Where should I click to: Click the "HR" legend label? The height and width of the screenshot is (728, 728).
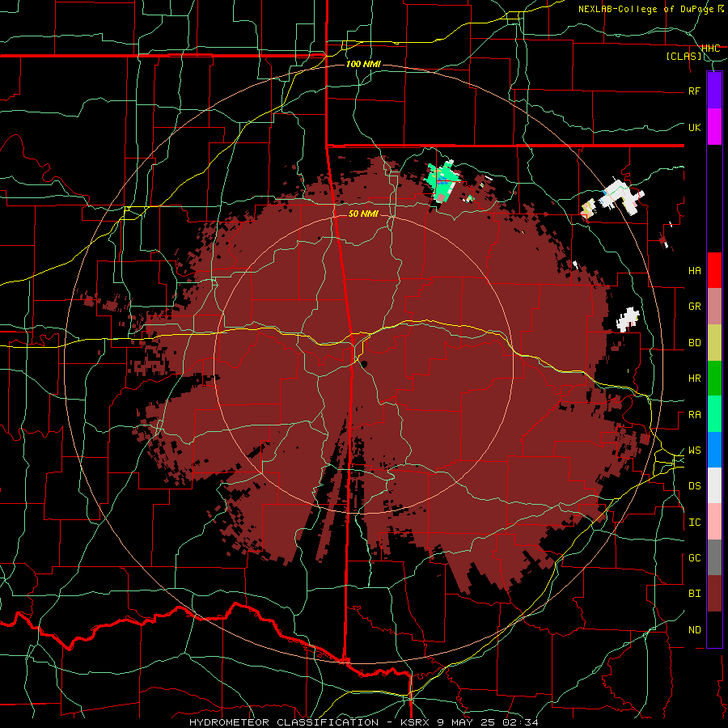[x=694, y=379]
